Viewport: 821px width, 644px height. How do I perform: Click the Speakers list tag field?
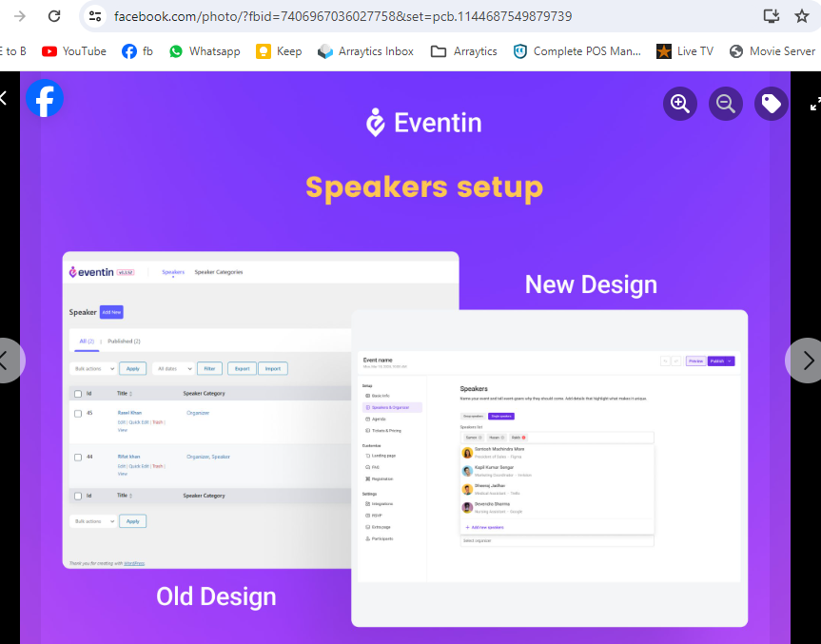pyautogui.click(x=557, y=438)
